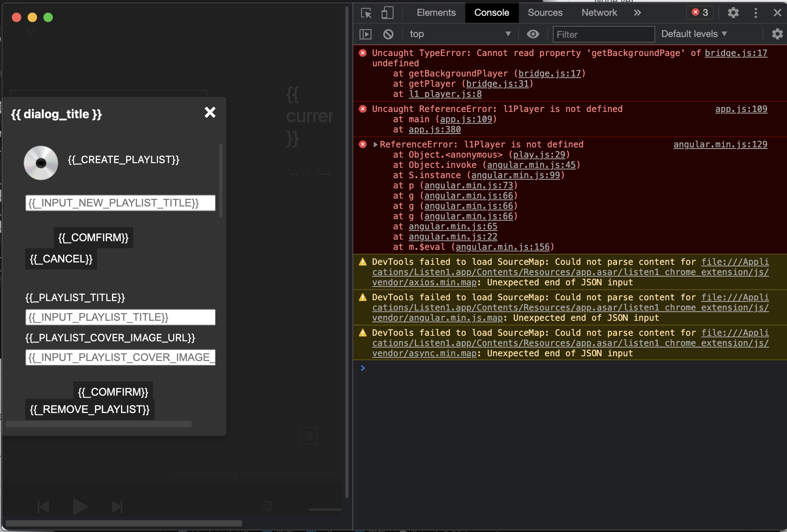Toggle the device toolbar icon

point(387,13)
